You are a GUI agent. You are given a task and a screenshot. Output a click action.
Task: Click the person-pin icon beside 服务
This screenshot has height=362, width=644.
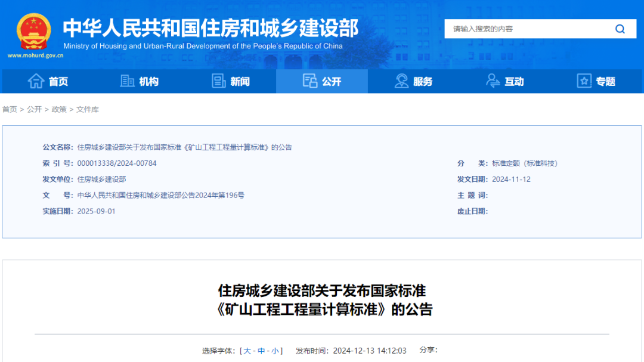(400, 81)
